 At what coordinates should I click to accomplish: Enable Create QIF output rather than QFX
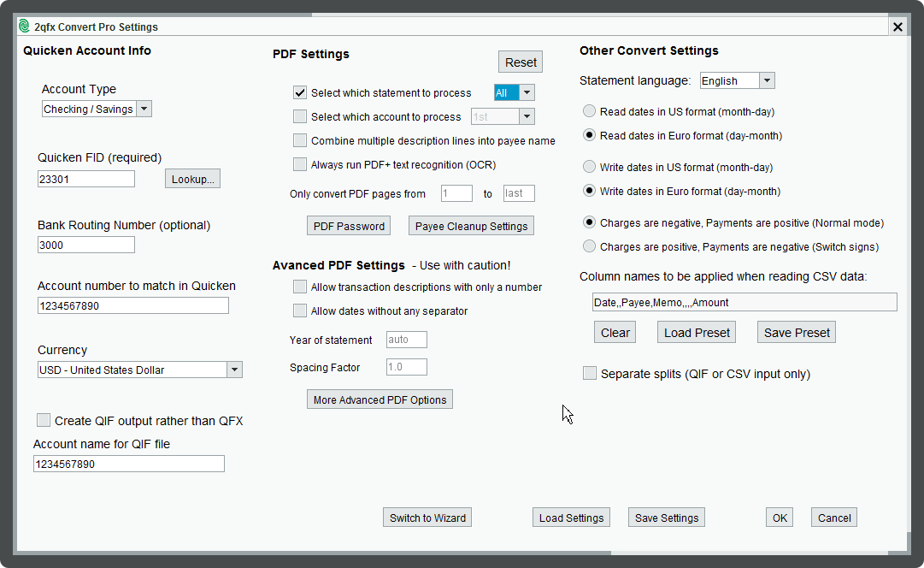point(44,420)
